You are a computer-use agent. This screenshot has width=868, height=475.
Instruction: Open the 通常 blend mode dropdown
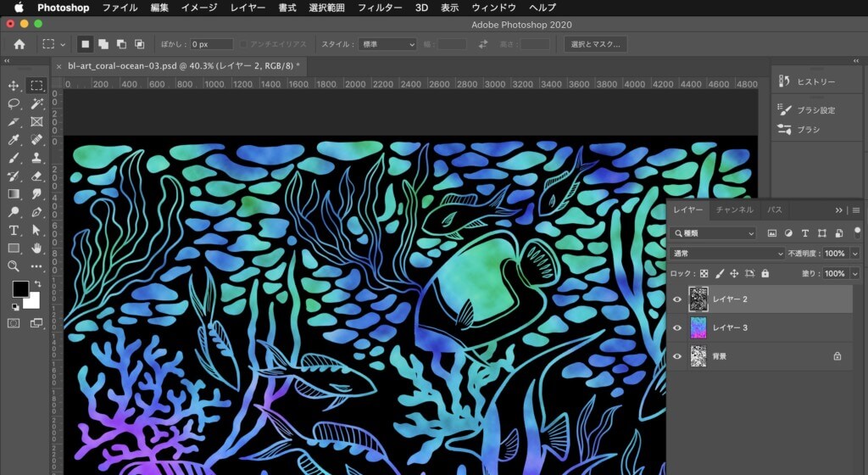point(727,254)
